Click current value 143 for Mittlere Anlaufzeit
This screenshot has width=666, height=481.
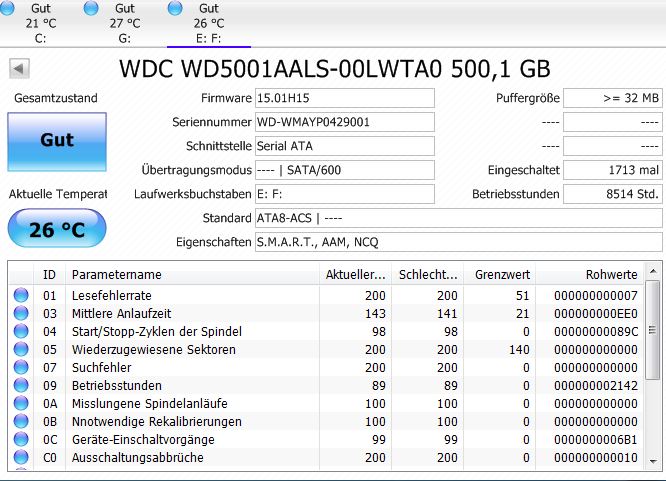click(375, 314)
